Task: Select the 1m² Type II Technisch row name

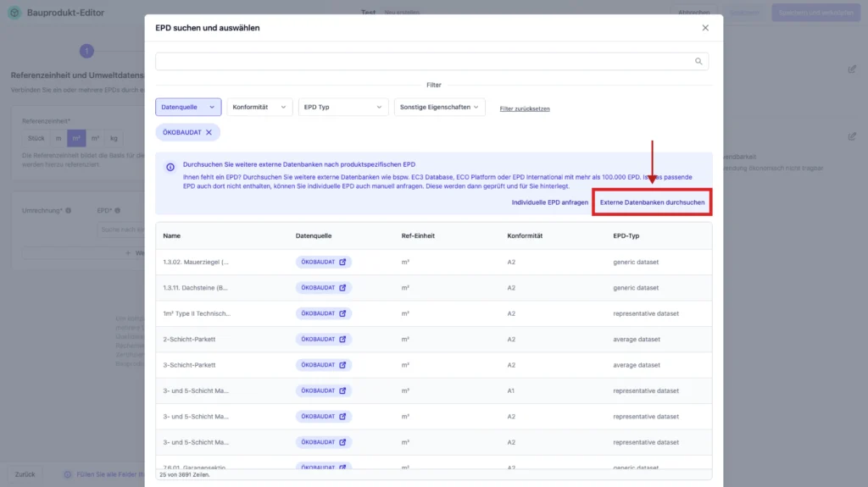Action: click(197, 313)
